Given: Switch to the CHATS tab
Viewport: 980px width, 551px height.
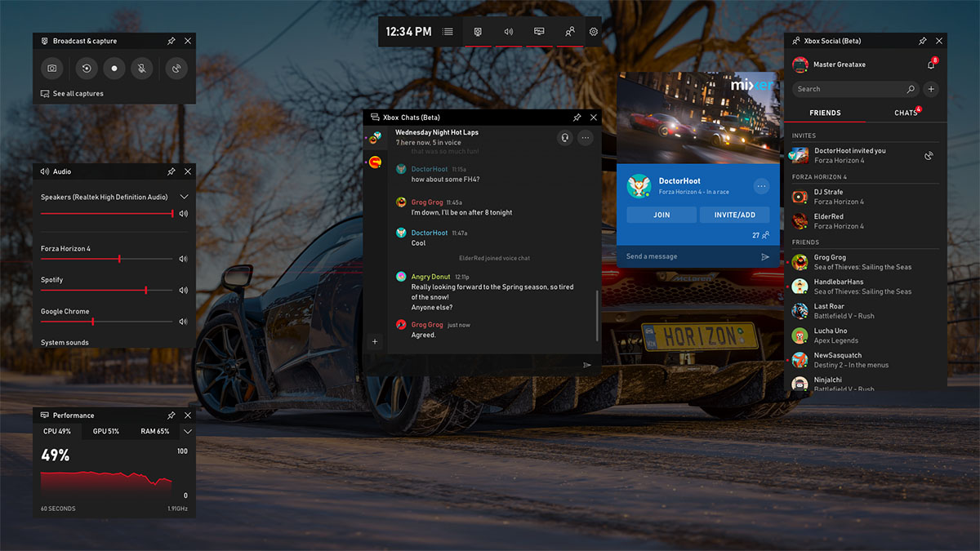Looking at the screenshot, I should click(906, 113).
